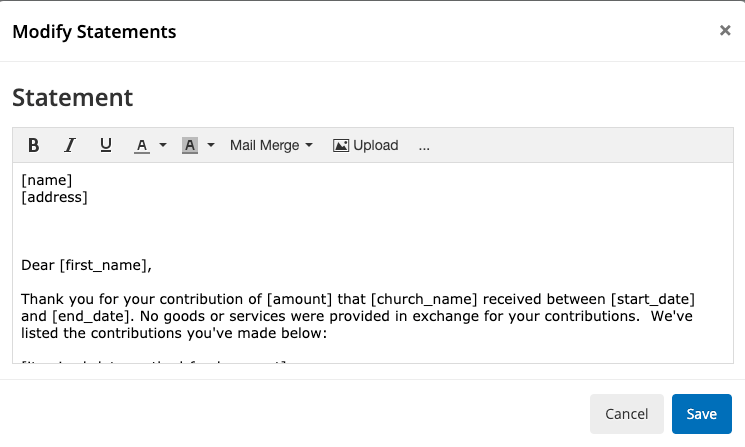Open background color dropdown arrow
The height and width of the screenshot is (447, 745).
click(211, 145)
